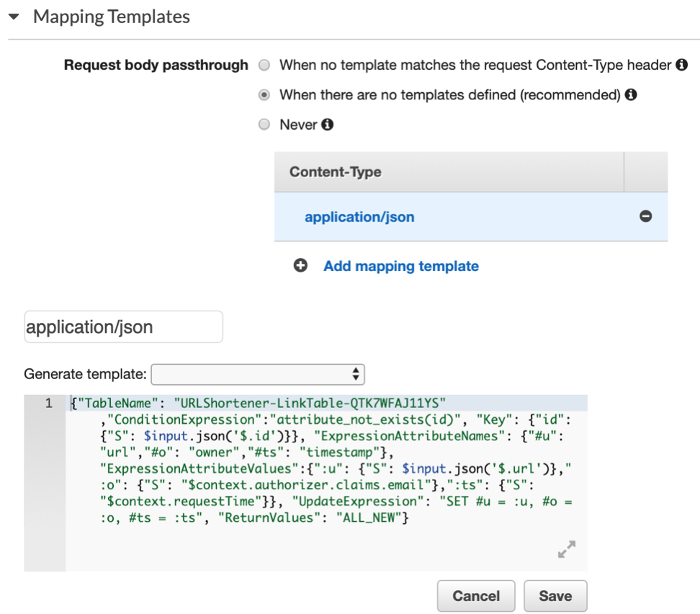Click line number 1 in the editor gutter
This screenshot has height=614, width=700.
pyautogui.click(x=48, y=403)
